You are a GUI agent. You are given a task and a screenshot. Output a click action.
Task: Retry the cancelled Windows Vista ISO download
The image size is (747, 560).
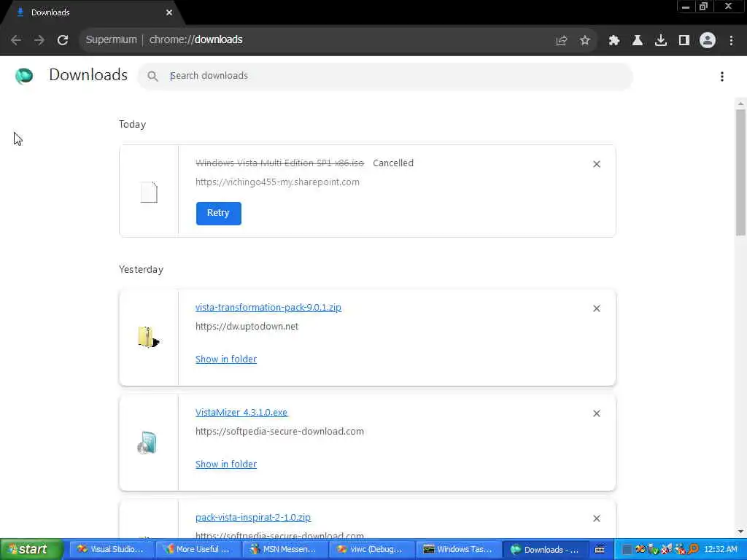[219, 214]
